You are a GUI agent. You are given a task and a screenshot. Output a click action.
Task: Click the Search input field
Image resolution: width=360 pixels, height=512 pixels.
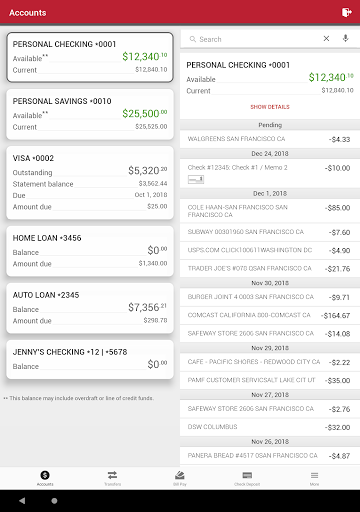pyautogui.click(x=257, y=39)
